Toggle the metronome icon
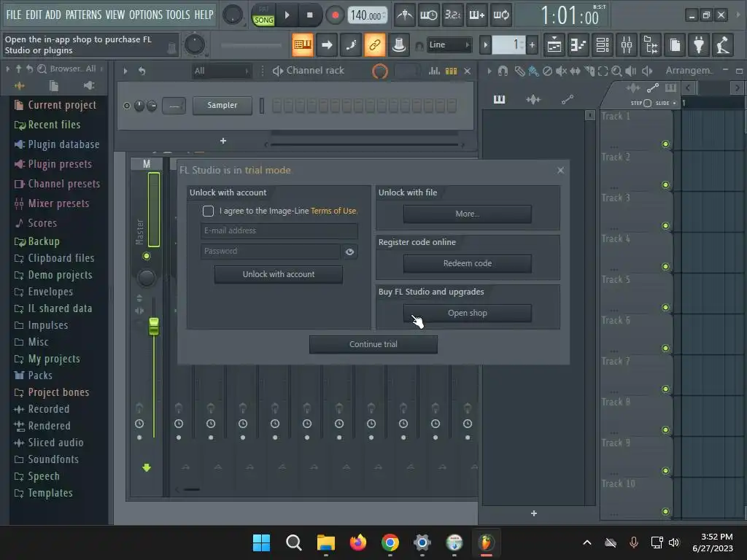Viewport: 747px width, 560px height. [405, 15]
